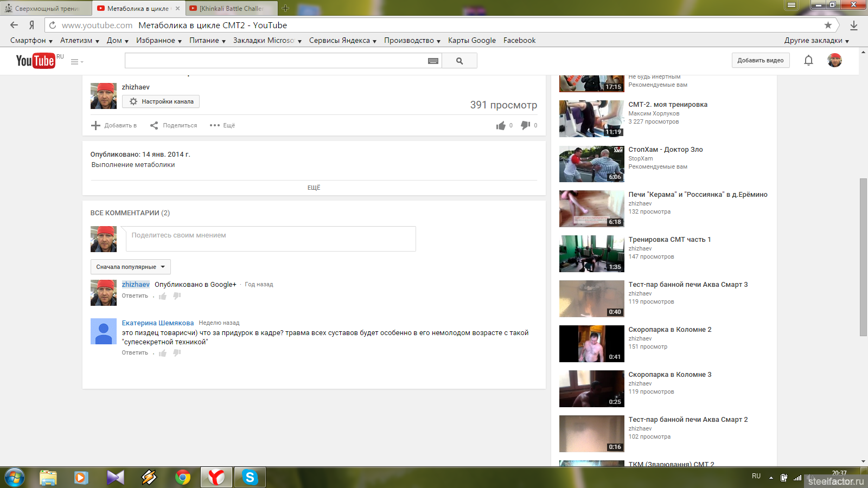Click the Настройки канала button
This screenshot has height=488, width=868.
click(161, 101)
